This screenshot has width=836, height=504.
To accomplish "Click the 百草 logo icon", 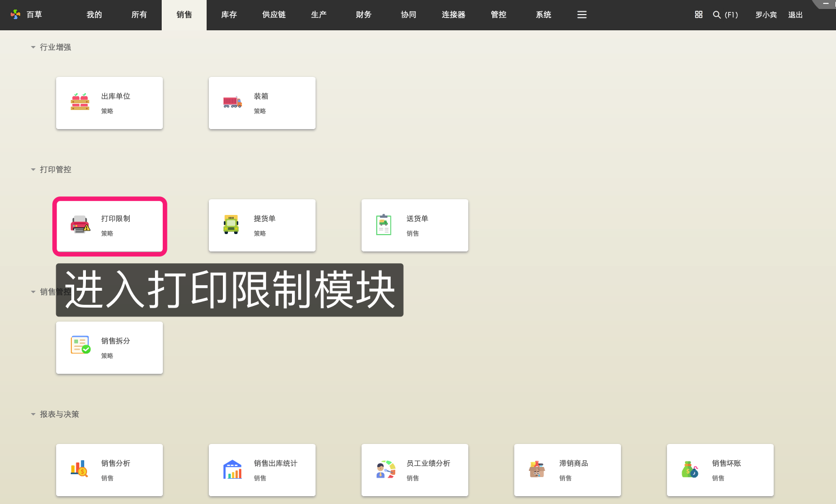I will [x=15, y=14].
